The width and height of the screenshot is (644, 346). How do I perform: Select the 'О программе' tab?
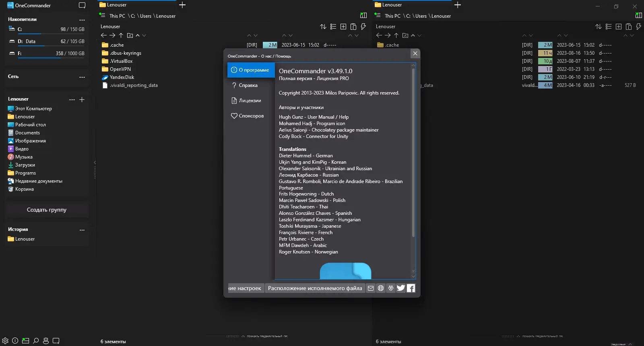point(251,70)
